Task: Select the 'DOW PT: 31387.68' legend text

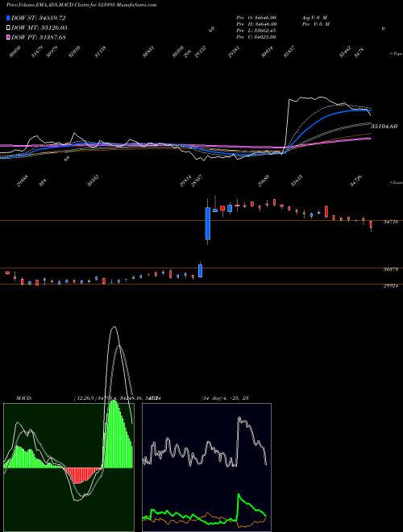Action: [x=39, y=37]
